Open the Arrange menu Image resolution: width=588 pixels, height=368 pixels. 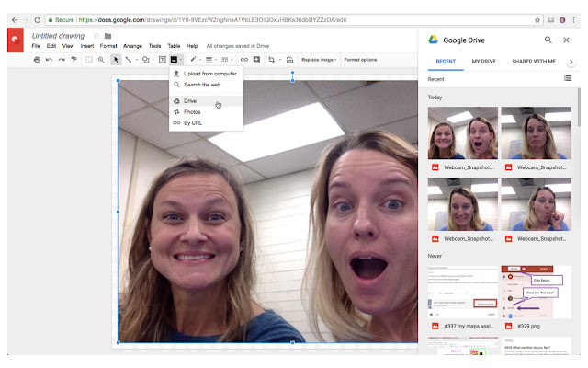coord(132,46)
